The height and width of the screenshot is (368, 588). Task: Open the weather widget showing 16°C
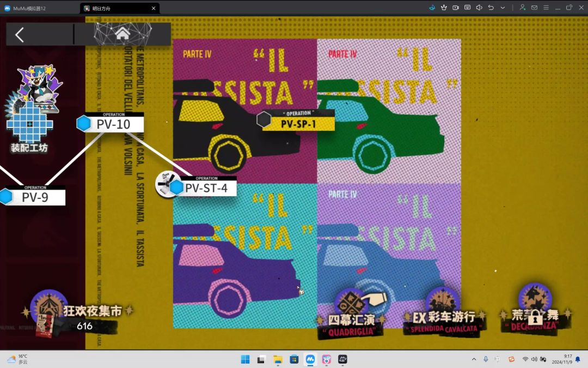coord(17,359)
